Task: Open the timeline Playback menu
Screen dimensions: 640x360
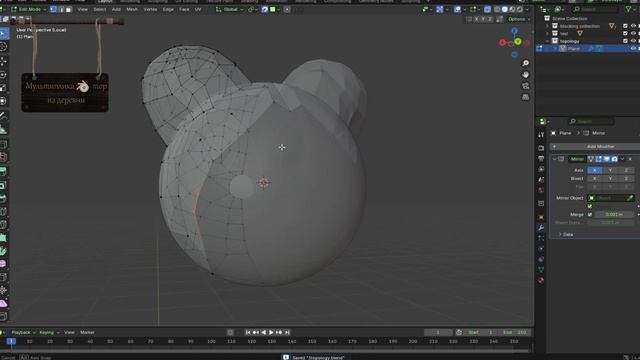Action: [x=23, y=332]
